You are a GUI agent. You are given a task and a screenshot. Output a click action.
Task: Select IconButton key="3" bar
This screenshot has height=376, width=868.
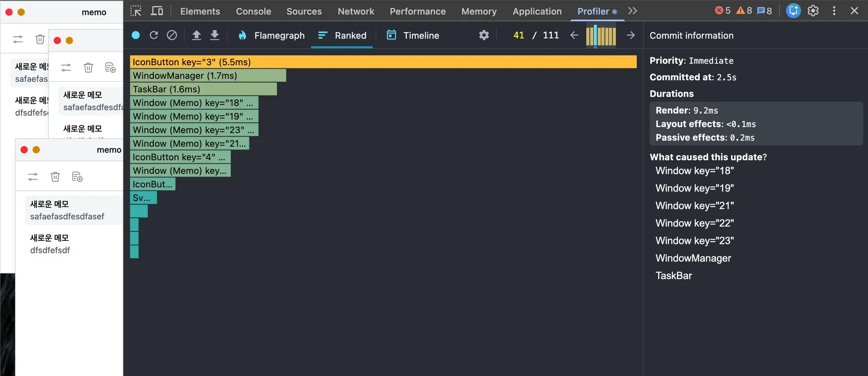[383, 62]
